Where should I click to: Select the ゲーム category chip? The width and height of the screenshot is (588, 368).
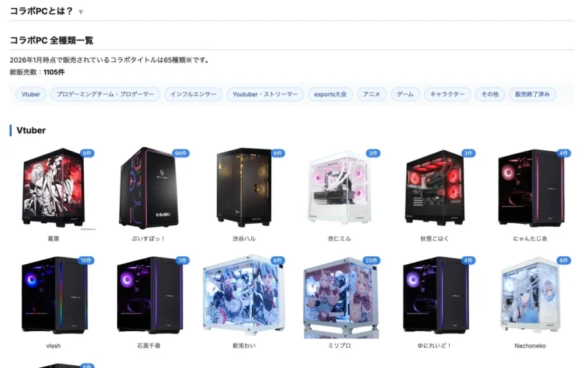tap(405, 94)
